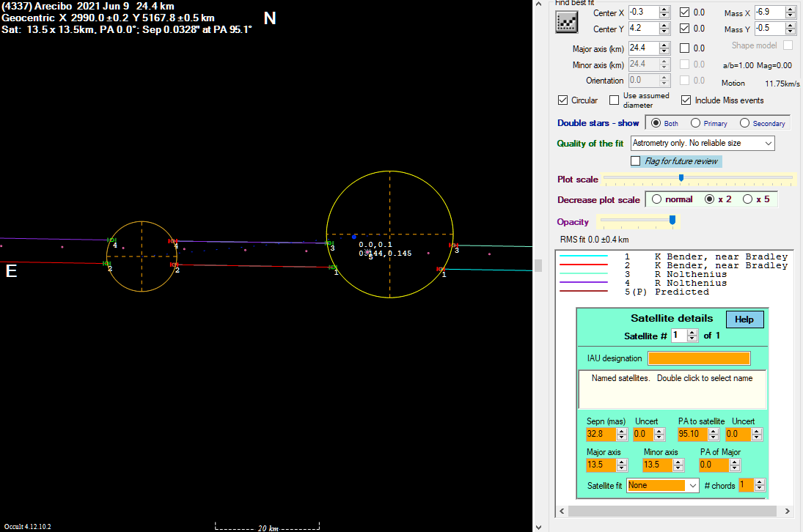Increase the Center X spinner value
Screen dimensions: 803x532
point(664,10)
